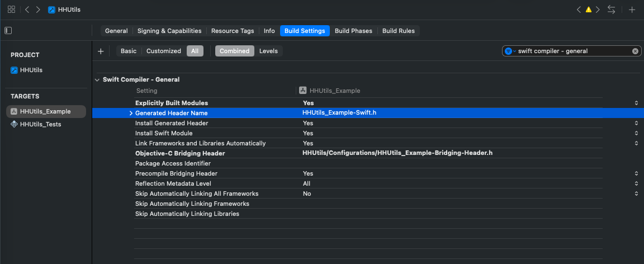Add a new editor with plus icon
Image resolution: width=644 pixels, height=264 pixels.
(x=632, y=10)
